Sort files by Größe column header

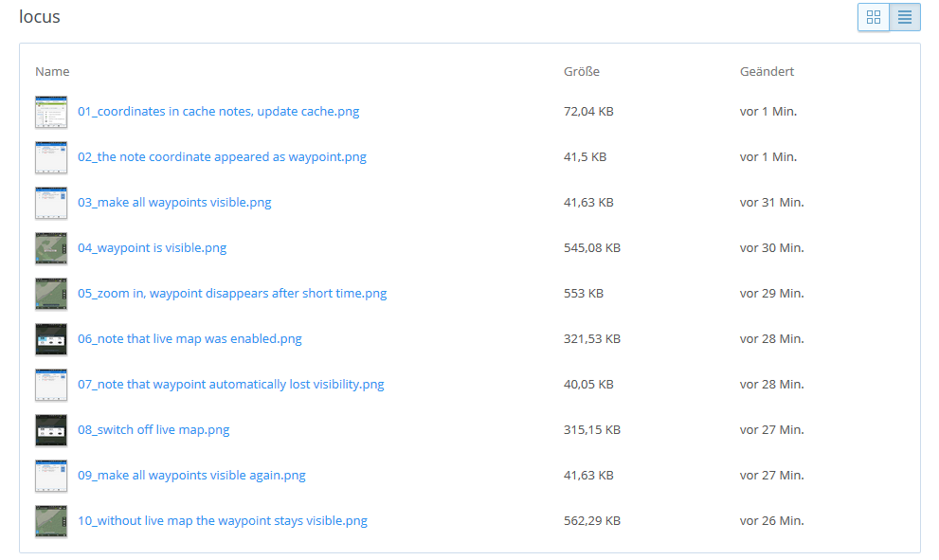(x=581, y=72)
